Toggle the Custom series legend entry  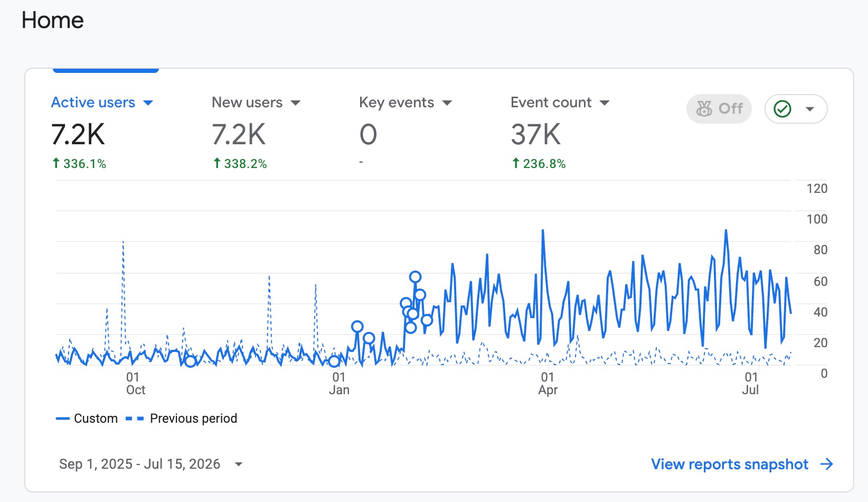(87, 419)
